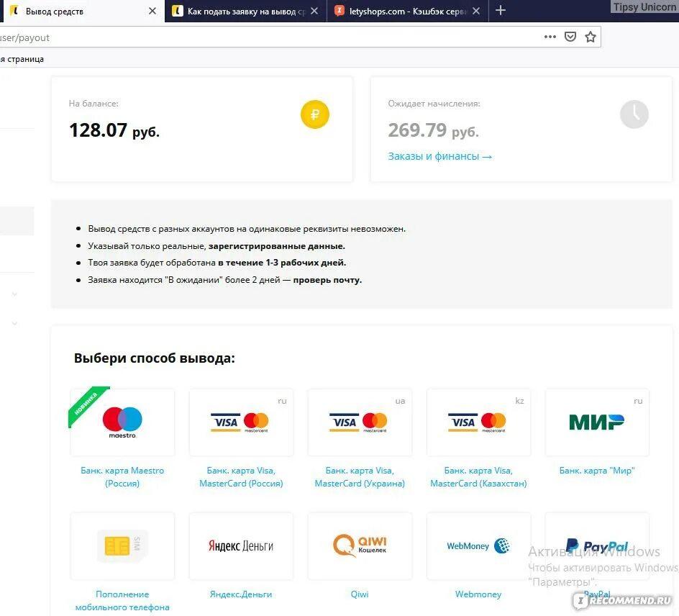679x616 pixels.
Task: Click the bookmarks bar "страница" item
Action: 22,59
